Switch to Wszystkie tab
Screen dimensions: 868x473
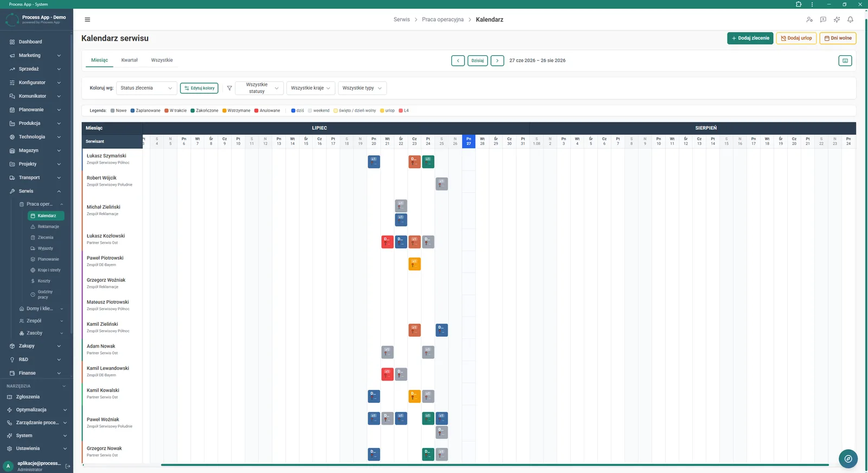[162, 60]
